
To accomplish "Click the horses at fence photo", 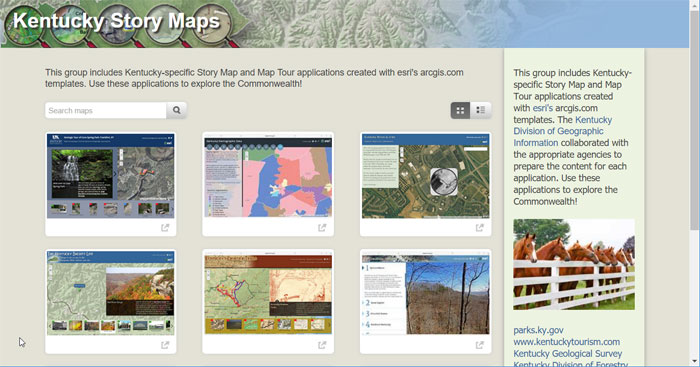I will point(574,264).
